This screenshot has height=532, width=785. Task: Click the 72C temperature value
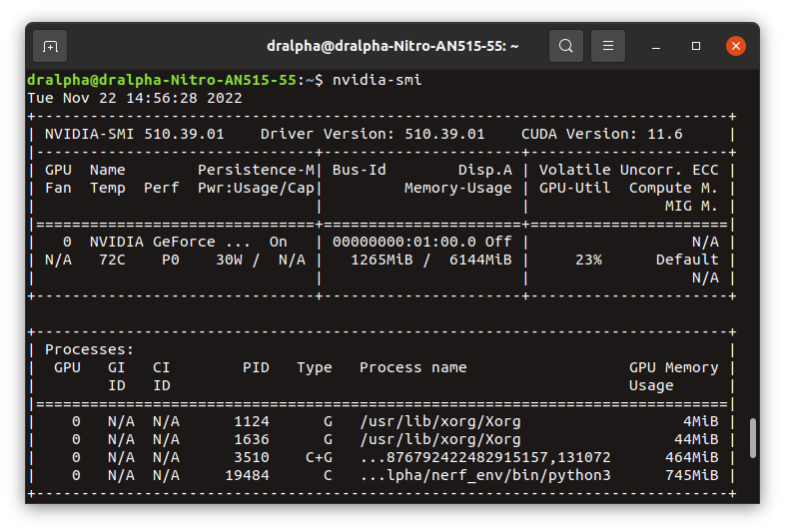[112, 261]
